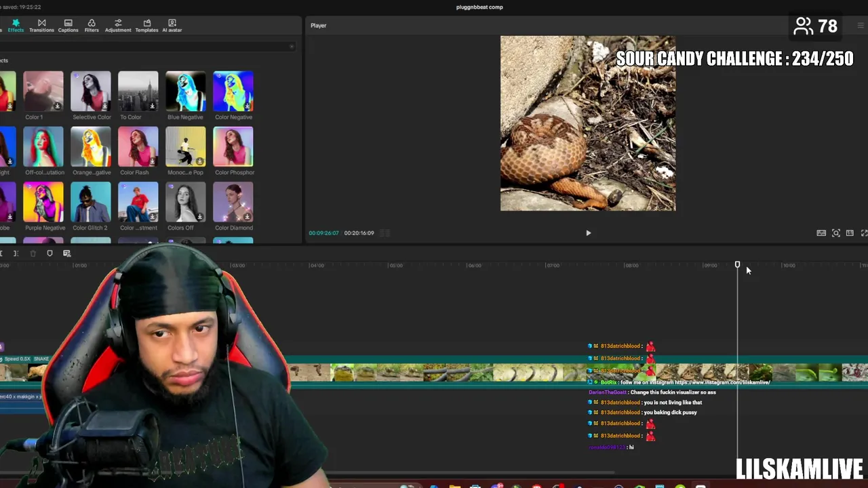The width and height of the screenshot is (868, 488).
Task: Download the Color Negative effect
Action: [247, 106]
